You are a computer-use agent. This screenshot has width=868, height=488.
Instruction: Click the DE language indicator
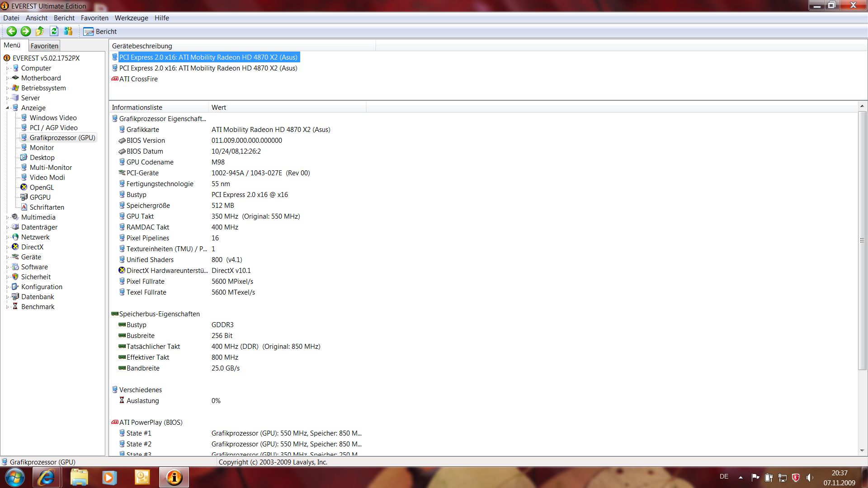pyautogui.click(x=724, y=477)
